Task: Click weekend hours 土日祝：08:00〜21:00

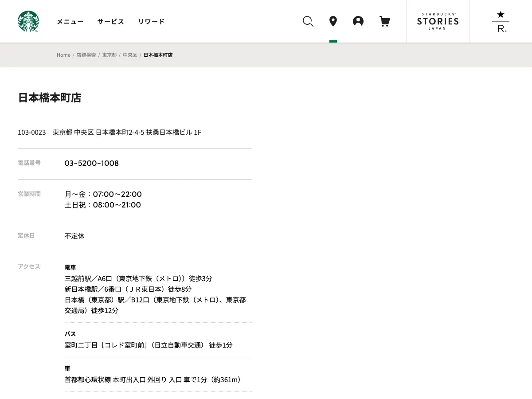Action: click(103, 205)
